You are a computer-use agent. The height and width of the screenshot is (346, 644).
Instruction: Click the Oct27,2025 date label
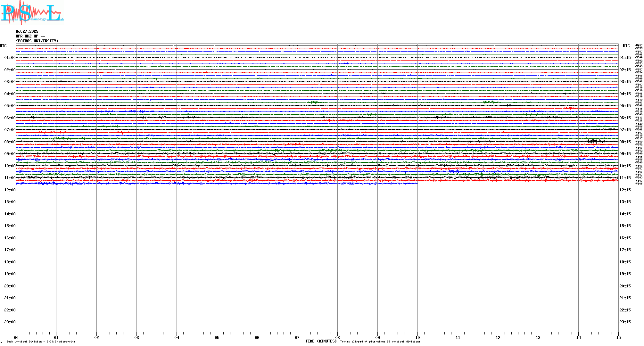pyautogui.click(x=27, y=31)
